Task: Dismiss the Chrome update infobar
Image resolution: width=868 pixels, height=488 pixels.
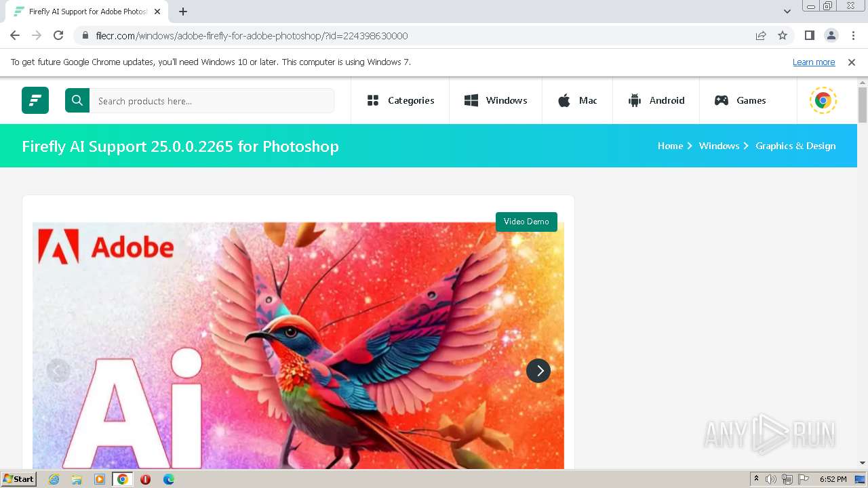Action: (852, 62)
